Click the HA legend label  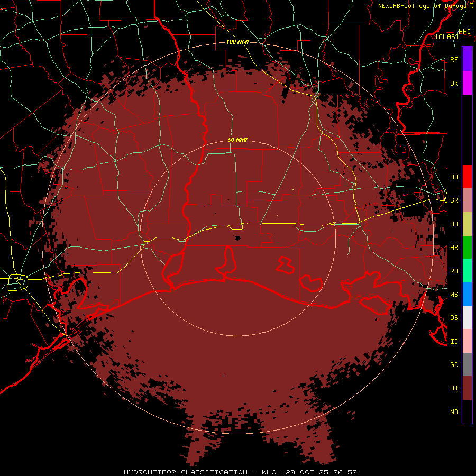(454, 177)
